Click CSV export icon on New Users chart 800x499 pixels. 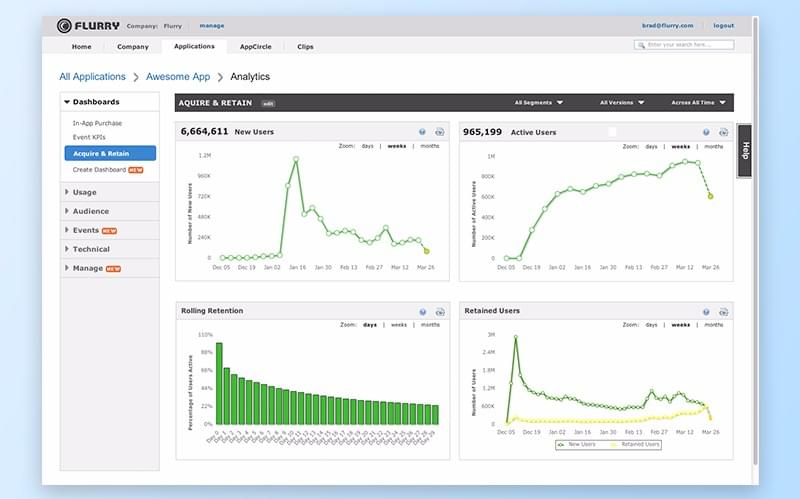[439, 132]
